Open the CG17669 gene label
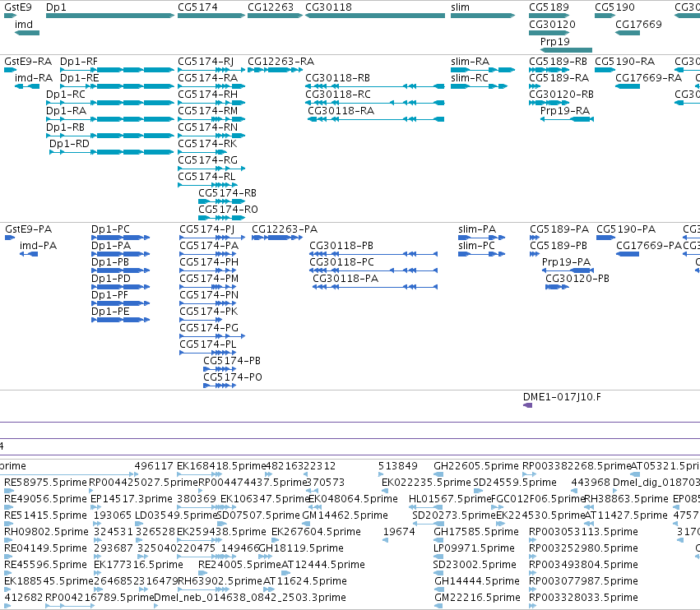700x610 pixels. point(638,24)
